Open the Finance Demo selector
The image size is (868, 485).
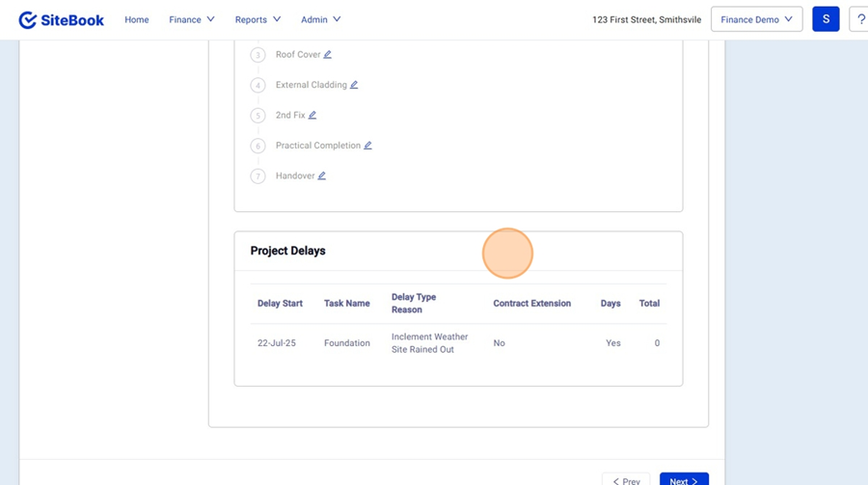(x=756, y=19)
